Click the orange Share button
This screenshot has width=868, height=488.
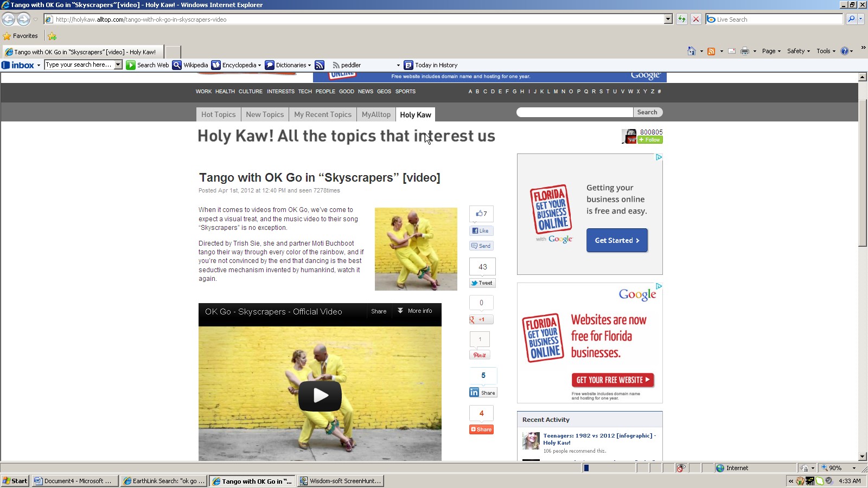coord(481,429)
